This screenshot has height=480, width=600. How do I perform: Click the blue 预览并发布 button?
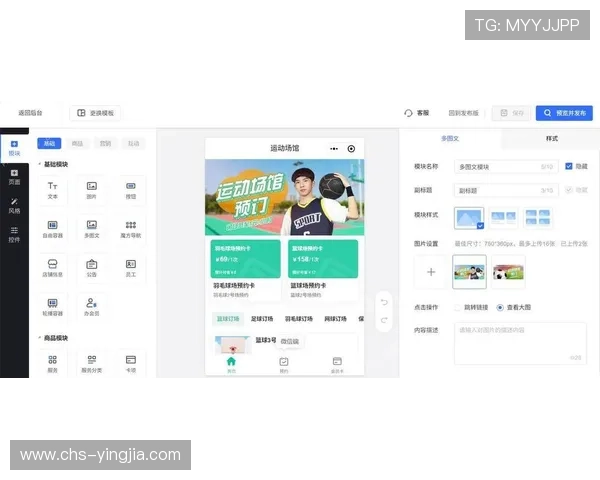[x=564, y=113]
